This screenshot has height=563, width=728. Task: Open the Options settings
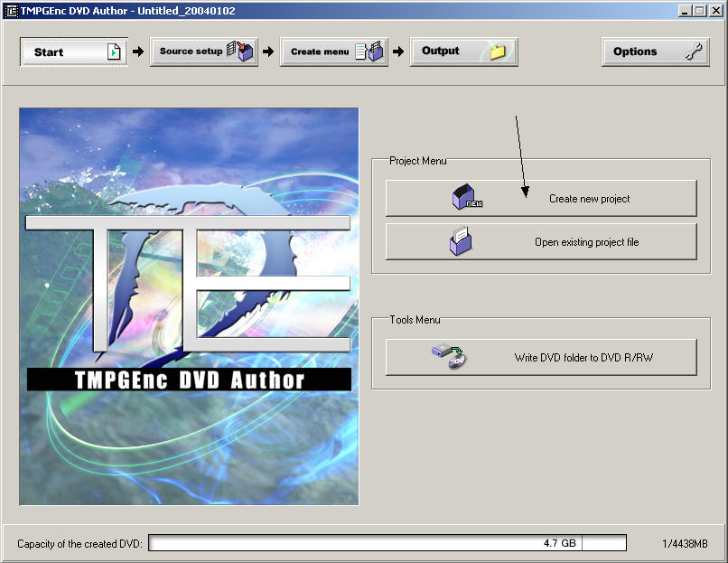656,52
